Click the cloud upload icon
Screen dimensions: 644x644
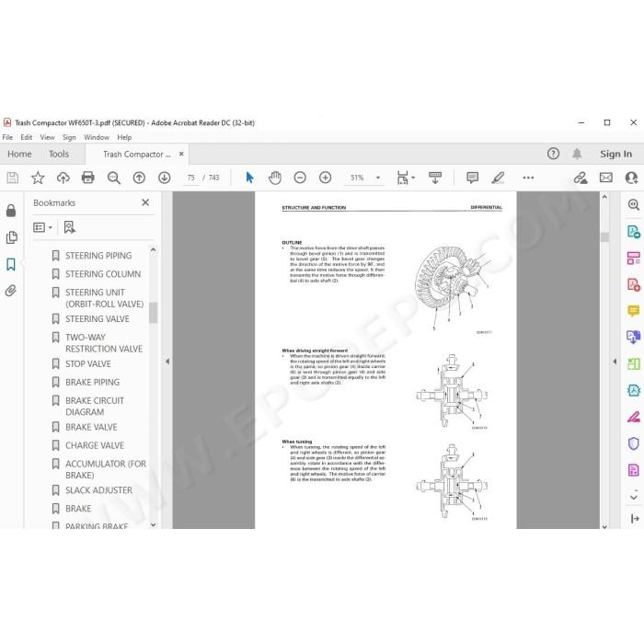pos(63,178)
